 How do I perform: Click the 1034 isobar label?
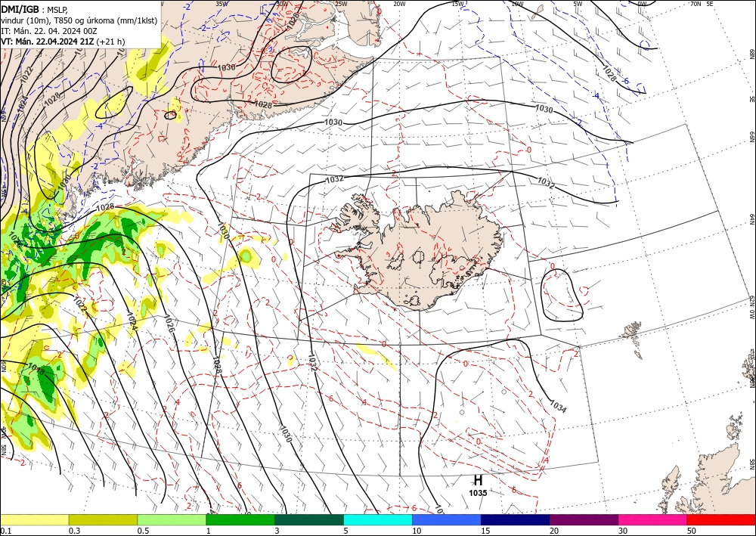tap(558, 407)
